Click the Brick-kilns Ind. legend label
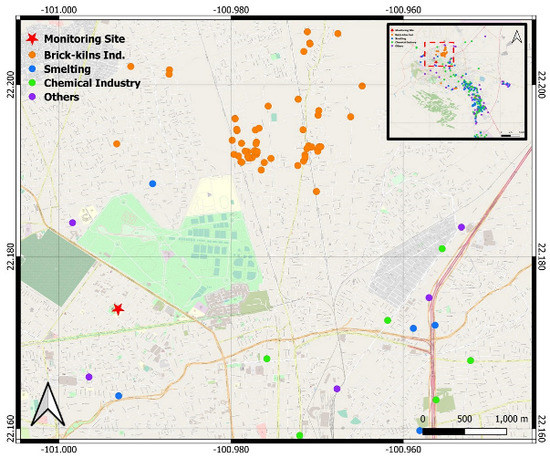The image size is (550, 458). click(85, 55)
